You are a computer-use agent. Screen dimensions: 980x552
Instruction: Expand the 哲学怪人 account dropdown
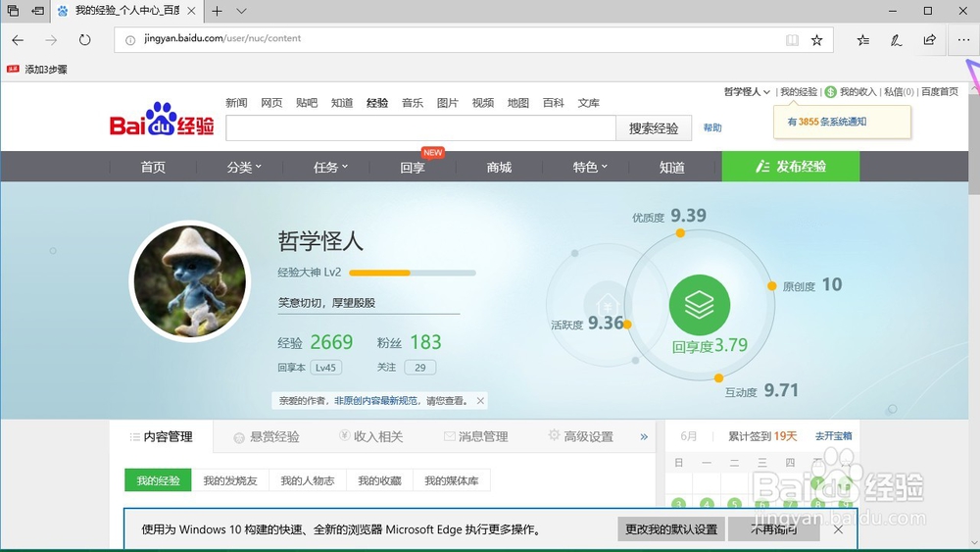click(747, 92)
